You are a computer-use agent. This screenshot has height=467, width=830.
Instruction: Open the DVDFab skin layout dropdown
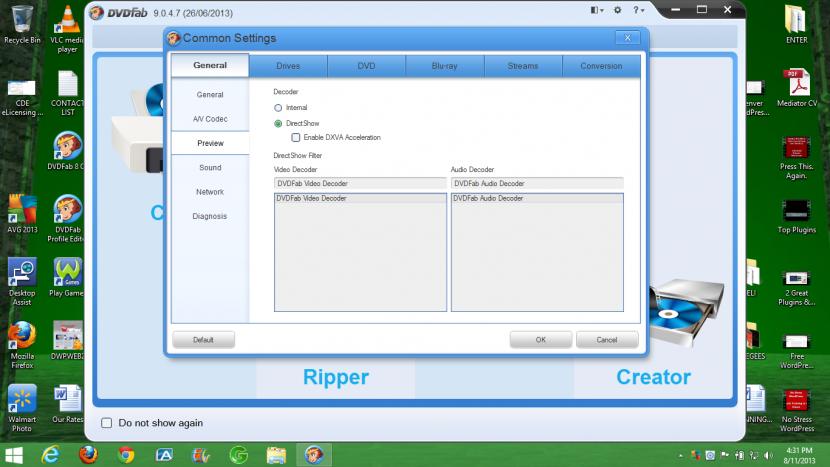[597, 10]
